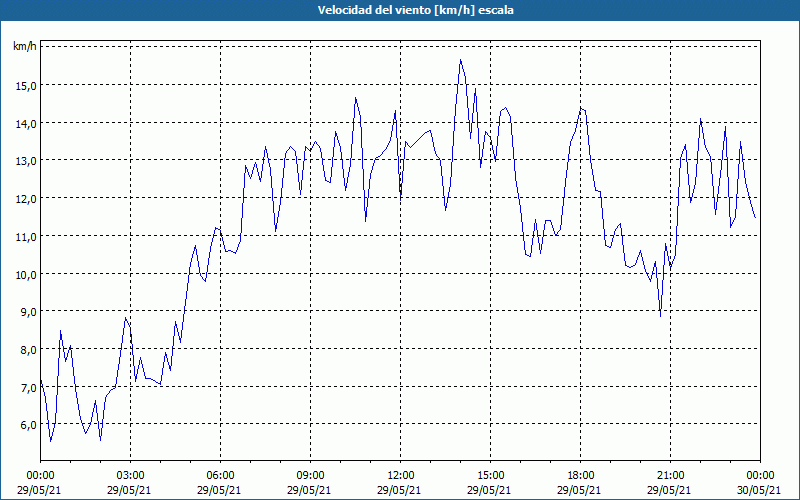Click the 12:00 time label
The image size is (800, 500).
coord(401,476)
